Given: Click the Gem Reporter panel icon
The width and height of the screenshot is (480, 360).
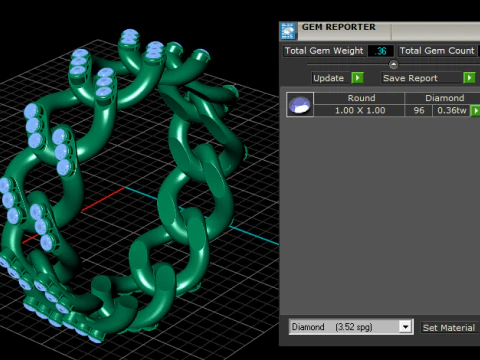Looking at the screenshot, I should pos(288,31).
